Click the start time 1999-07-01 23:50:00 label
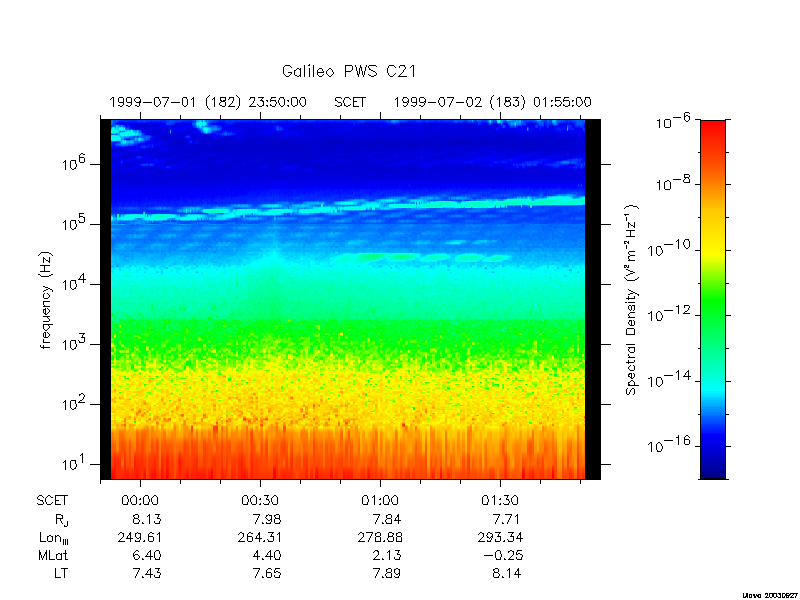 tap(208, 103)
